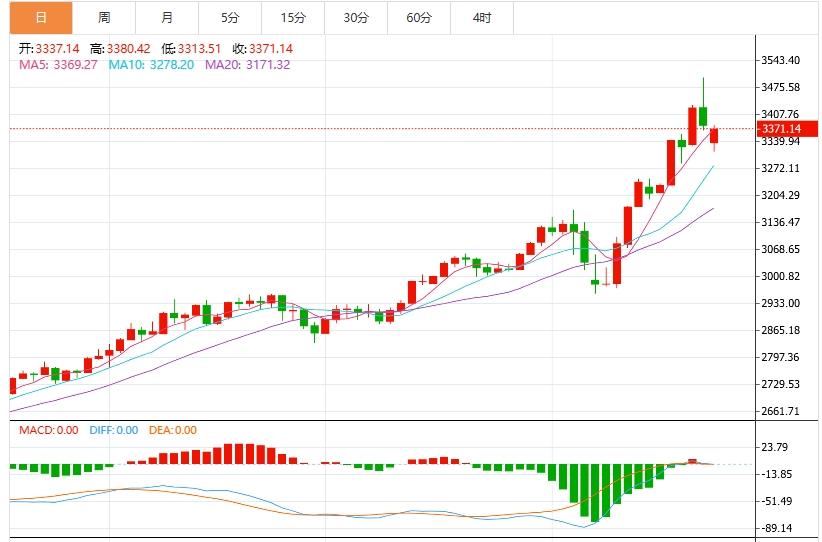Switch to the 月 monthly tab
The width and height of the screenshot is (822, 542).
tap(167, 18)
